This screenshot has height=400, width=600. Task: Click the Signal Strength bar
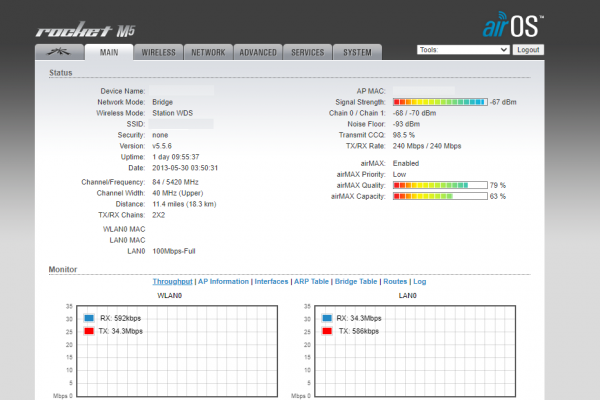pos(439,102)
